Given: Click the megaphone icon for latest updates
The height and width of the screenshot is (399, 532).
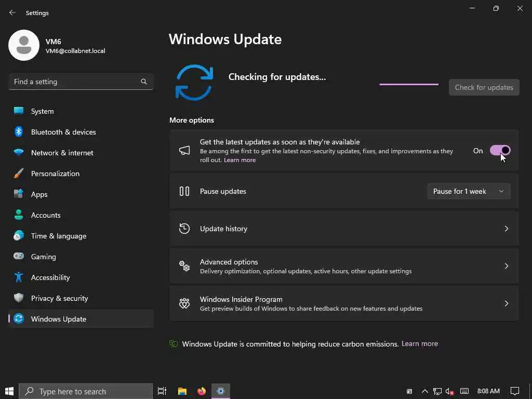Looking at the screenshot, I should [x=184, y=150].
